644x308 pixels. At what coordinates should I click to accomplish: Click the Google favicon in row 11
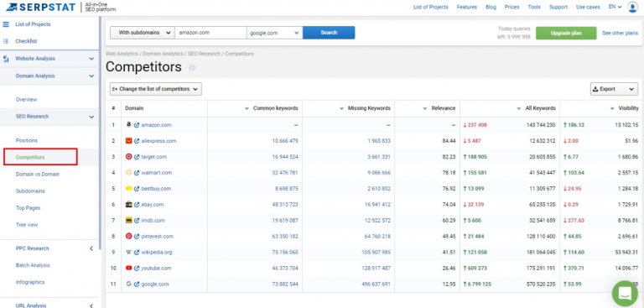pos(128,285)
